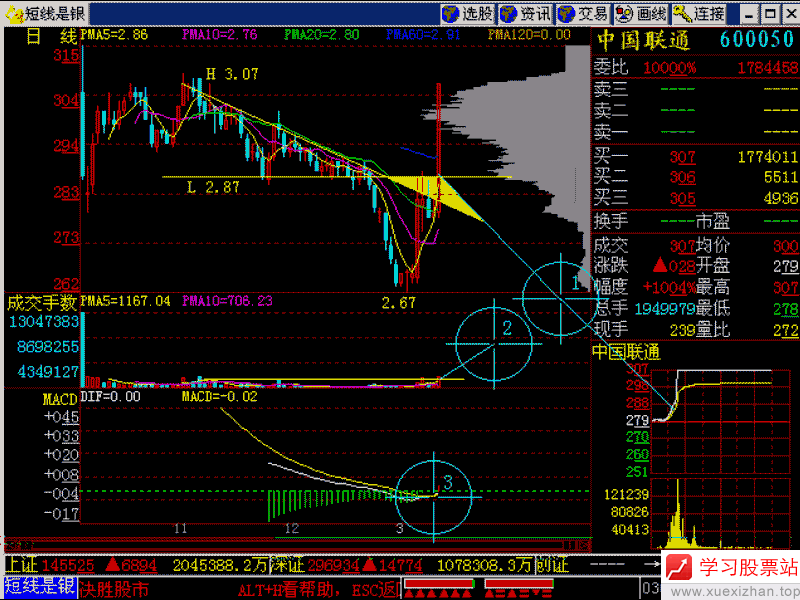
Task: Click the 连接 key connection button
Action: tap(699, 14)
